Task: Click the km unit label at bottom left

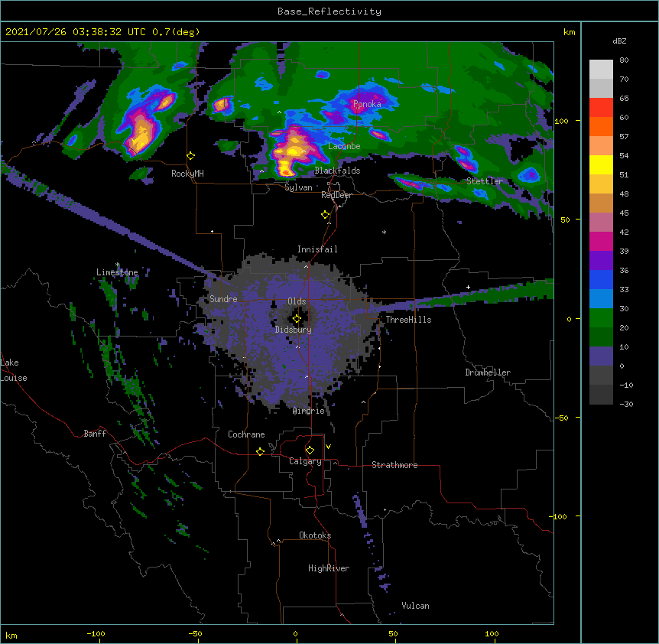Action: (11, 635)
